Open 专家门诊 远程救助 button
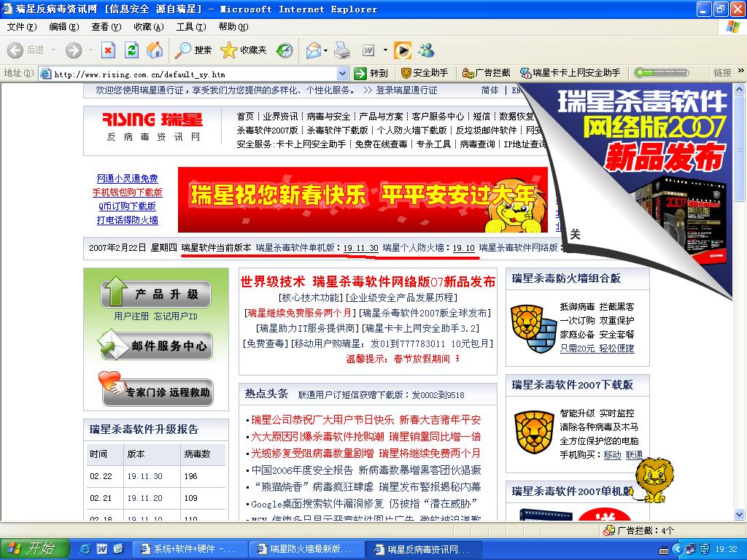Viewport: 747px width, 560px height. [156, 389]
